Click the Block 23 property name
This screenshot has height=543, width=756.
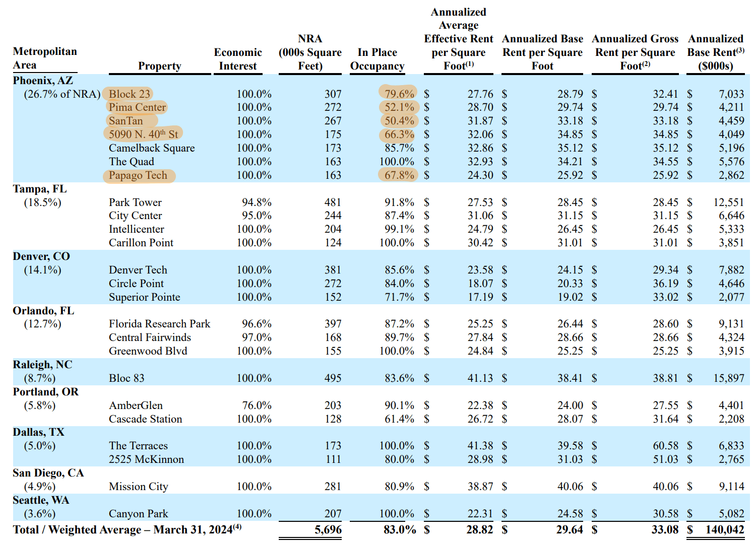(x=130, y=94)
